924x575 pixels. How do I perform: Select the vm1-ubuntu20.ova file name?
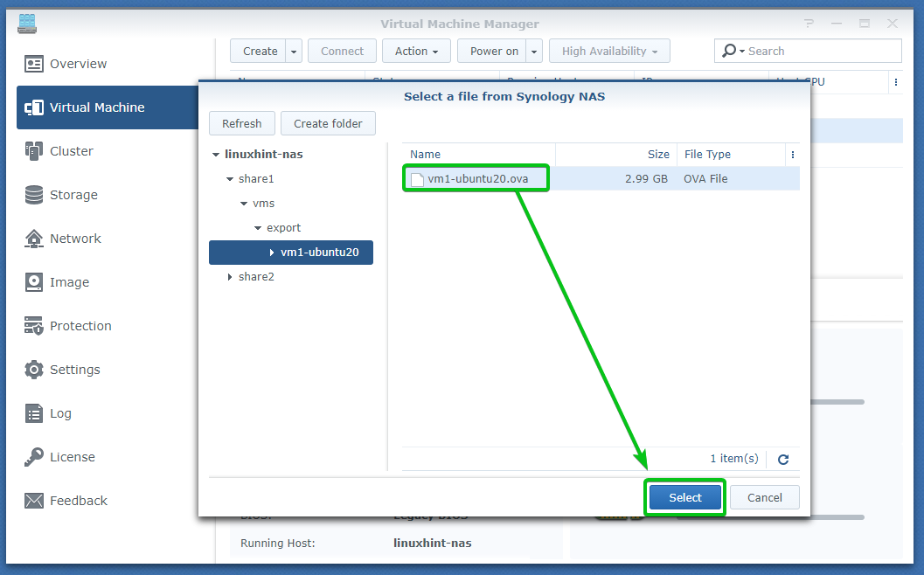coord(478,179)
